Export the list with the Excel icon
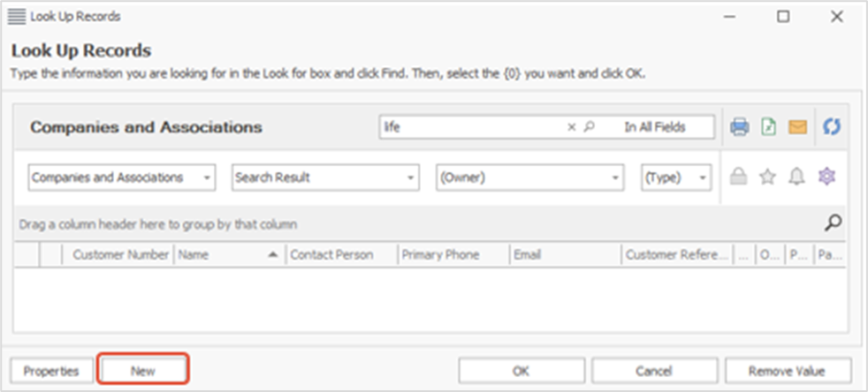 click(x=769, y=127)
